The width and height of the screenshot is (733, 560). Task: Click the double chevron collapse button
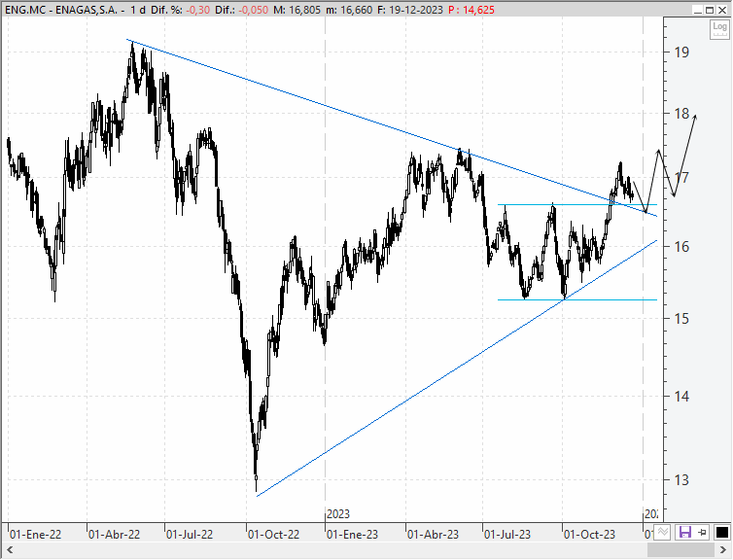coord(663,532)
